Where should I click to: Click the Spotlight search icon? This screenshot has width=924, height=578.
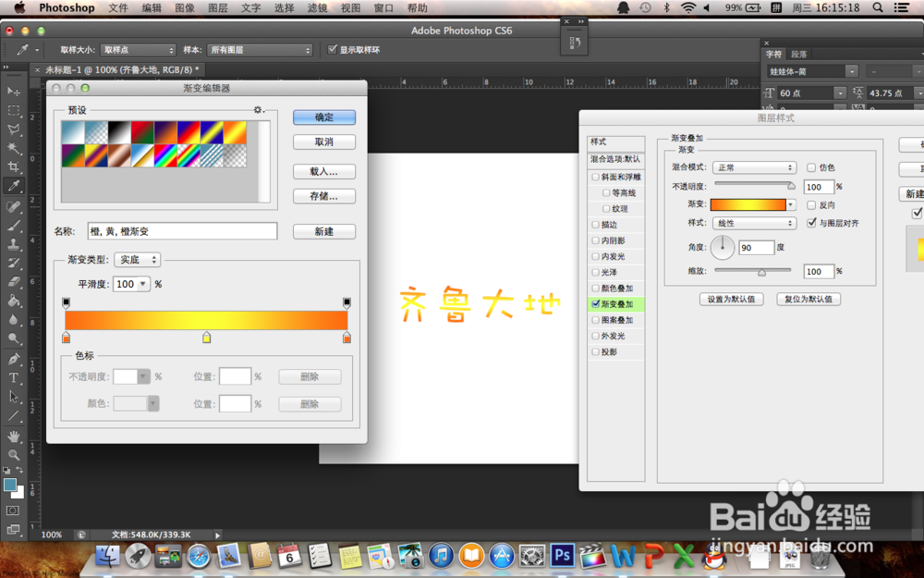click(x=878, y=7)
